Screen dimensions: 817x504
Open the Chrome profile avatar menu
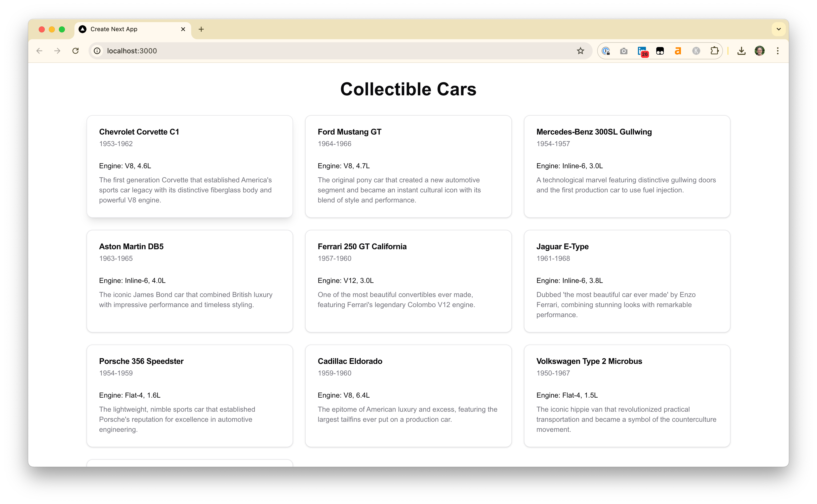(x=760, y=51)
